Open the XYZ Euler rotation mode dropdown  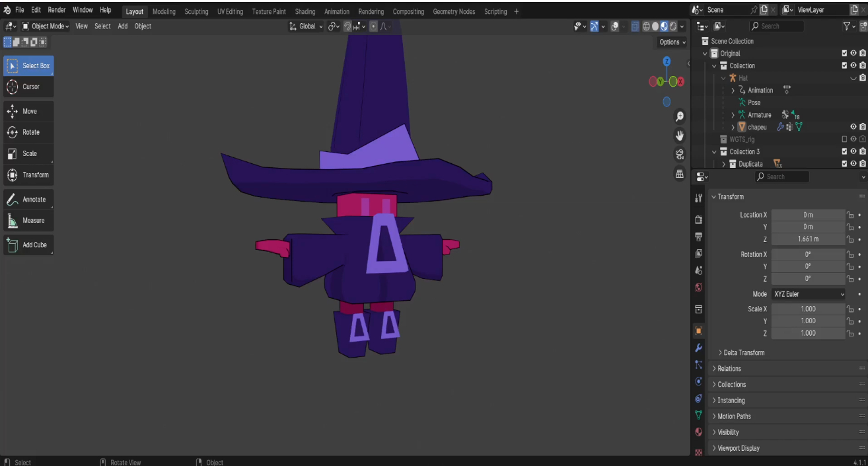[x=808, y=294]
